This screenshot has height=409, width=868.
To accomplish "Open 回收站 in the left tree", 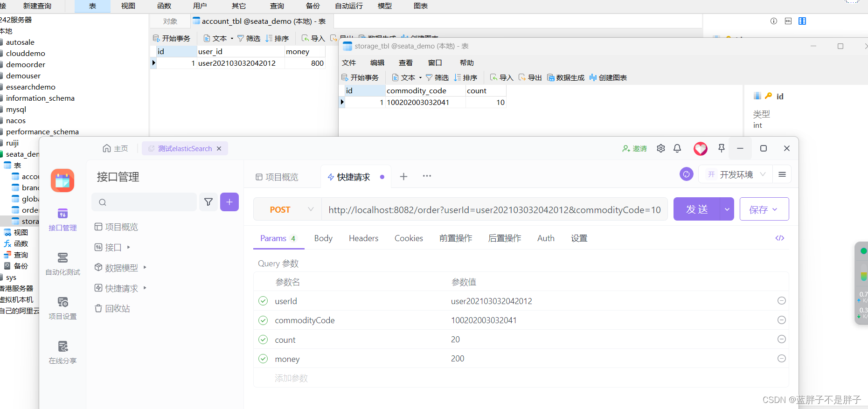I will pos(112,308).
